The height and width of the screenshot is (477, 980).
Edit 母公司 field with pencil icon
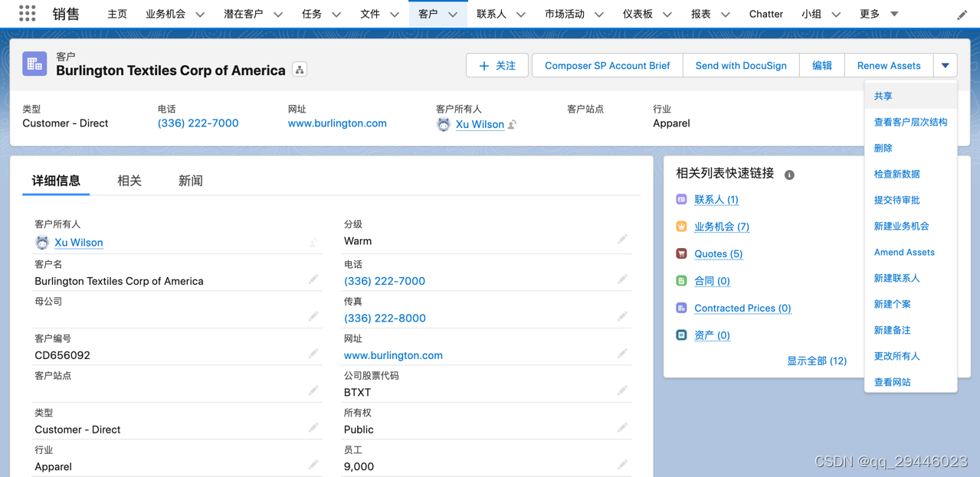coord(313,316)
